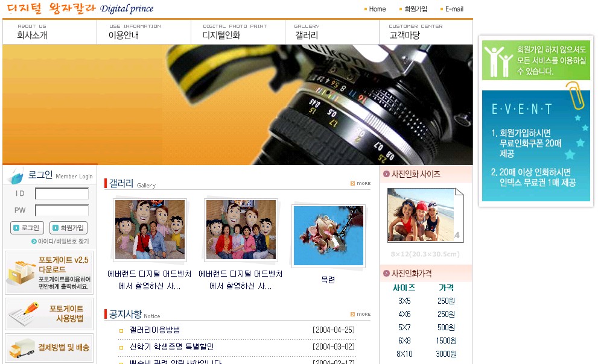Screen dimensions: 598x364
Task: Open the blue EVENT promotion banner
Action: [x=536, y=146]
